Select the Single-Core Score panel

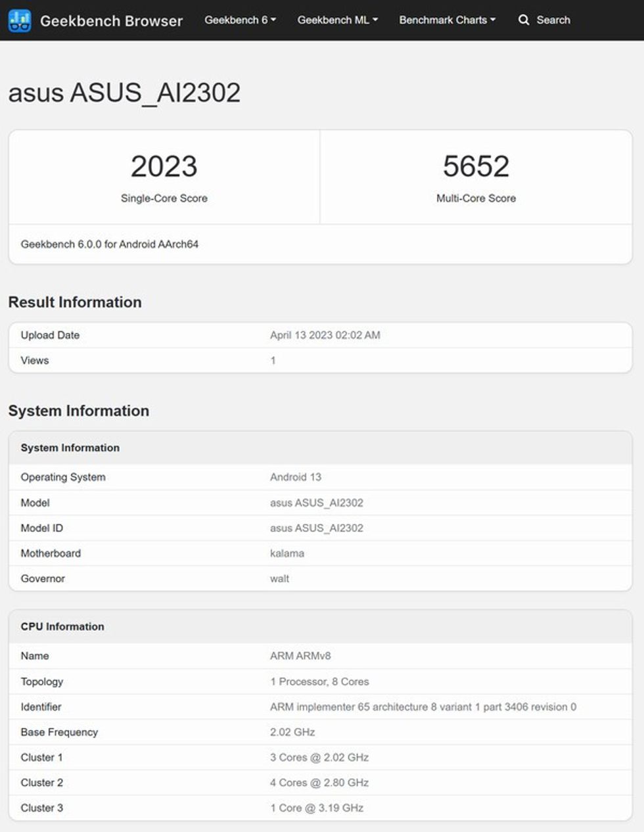[163, 176]
